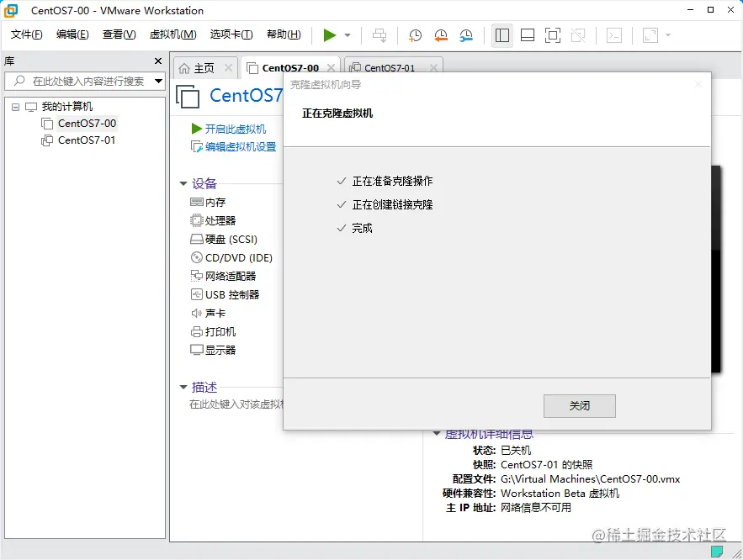
Task: Select 我的计算机 in the library tree
Action: 66,107
